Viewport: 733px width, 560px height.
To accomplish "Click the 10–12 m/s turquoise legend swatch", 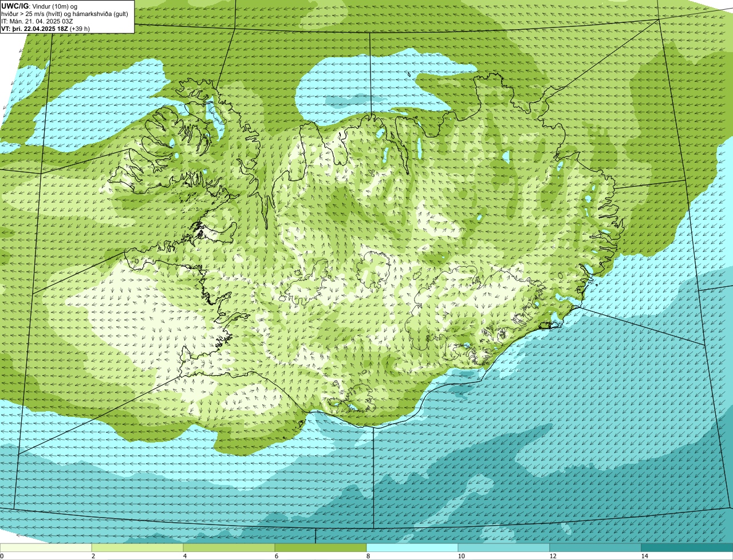I will (504, 548).
